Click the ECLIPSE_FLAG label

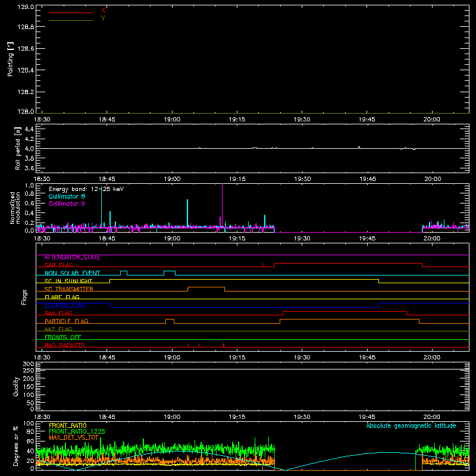65,305
